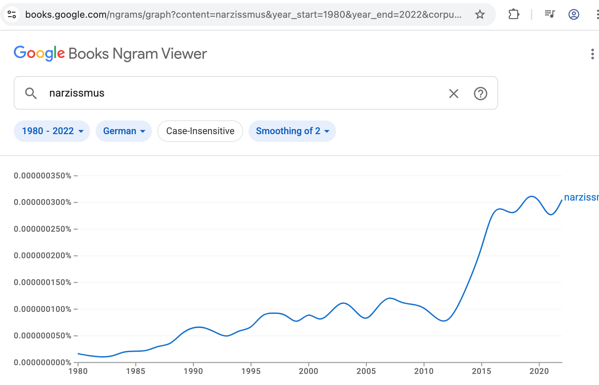Click the 2015 x-axis label

tap(481, 371)
